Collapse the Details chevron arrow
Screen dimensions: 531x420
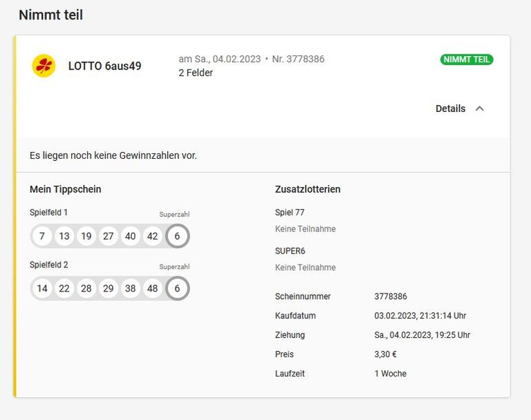tap(480, 108)
